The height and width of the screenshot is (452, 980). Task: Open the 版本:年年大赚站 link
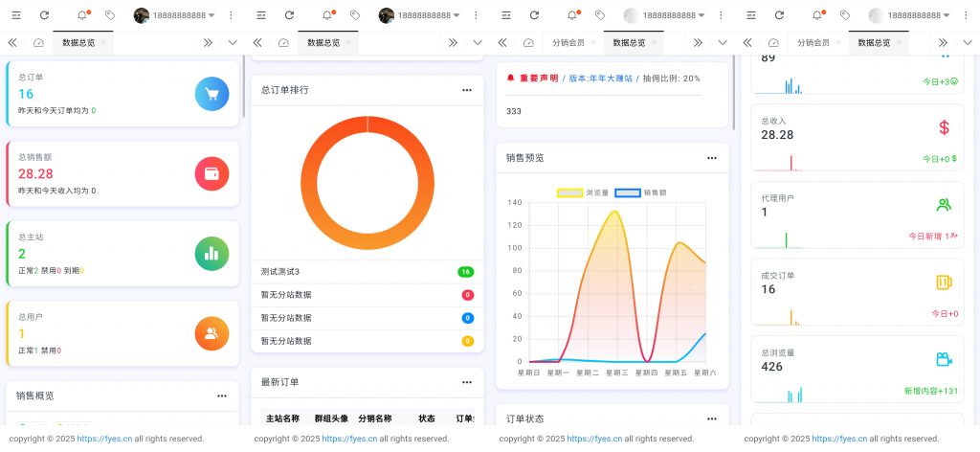pos(601,79)
